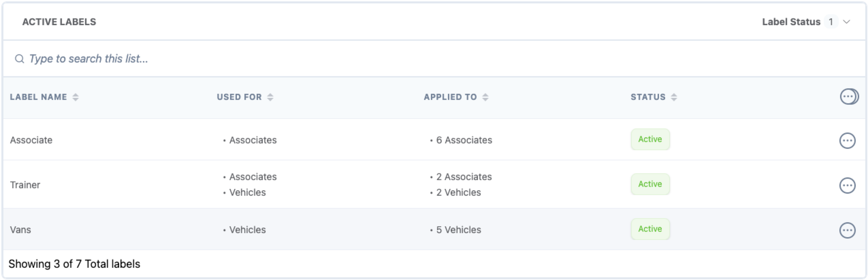The image size is (868, 280).
Task: Open the Trainer row more-options icon
Action: click(847, 185)
